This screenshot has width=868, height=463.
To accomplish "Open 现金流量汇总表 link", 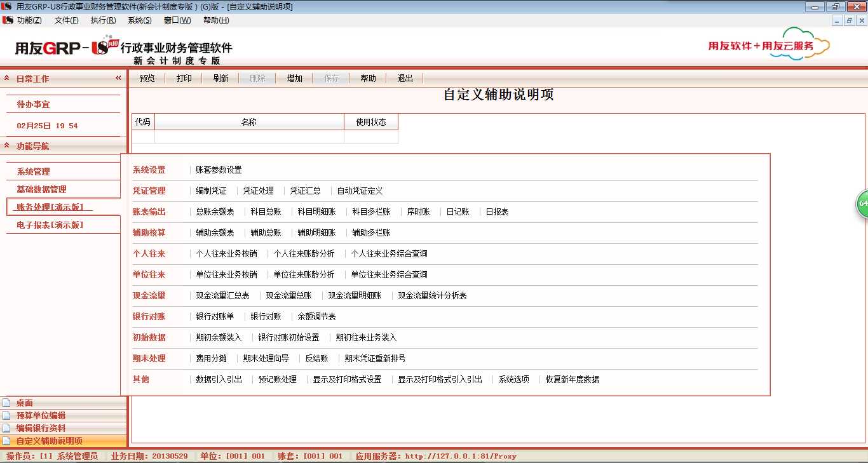I will [222, 296].
